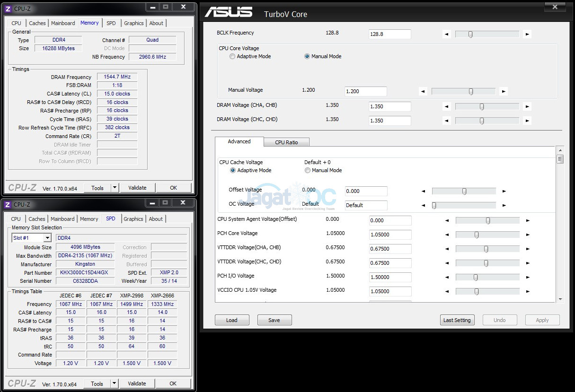The width and height of the screenshot is (575, 392).
Task: Open Mainboard tab in top CPU-Z window
Action: tap(63, 23)
